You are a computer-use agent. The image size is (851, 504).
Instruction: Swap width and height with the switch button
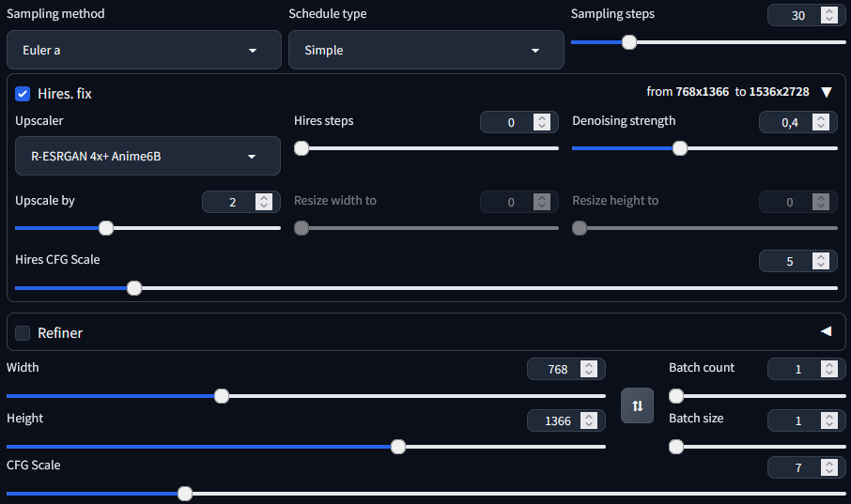pyautogui.click(x=637, y=405)
